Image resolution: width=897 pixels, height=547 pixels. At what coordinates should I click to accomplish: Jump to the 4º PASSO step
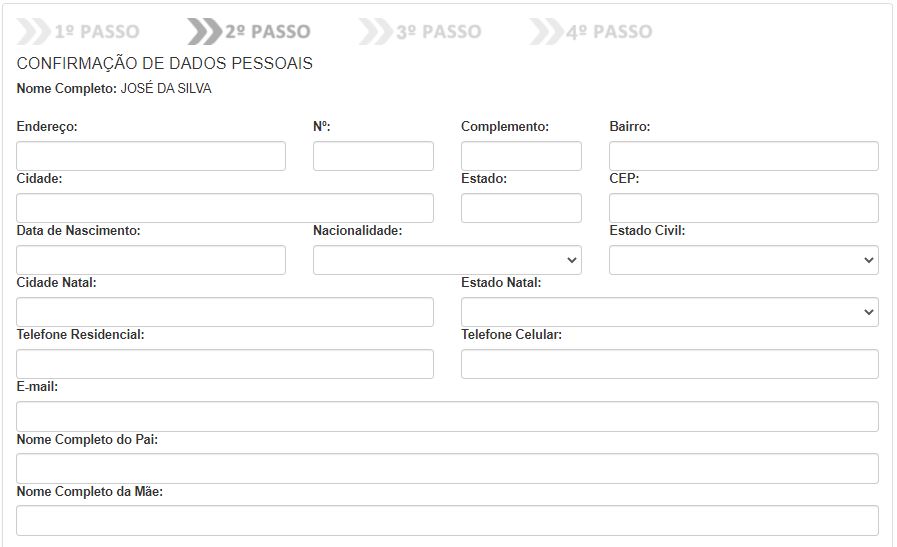(x=592, y=32)
